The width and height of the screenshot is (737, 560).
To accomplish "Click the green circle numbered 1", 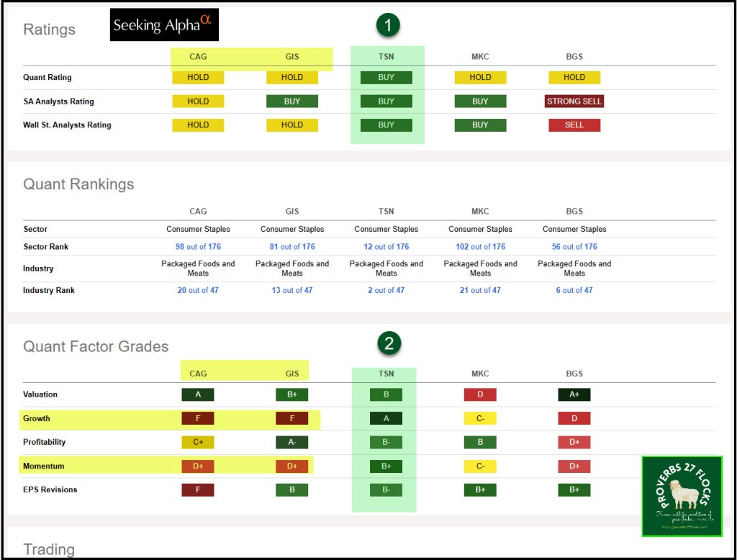I will 389,26.
